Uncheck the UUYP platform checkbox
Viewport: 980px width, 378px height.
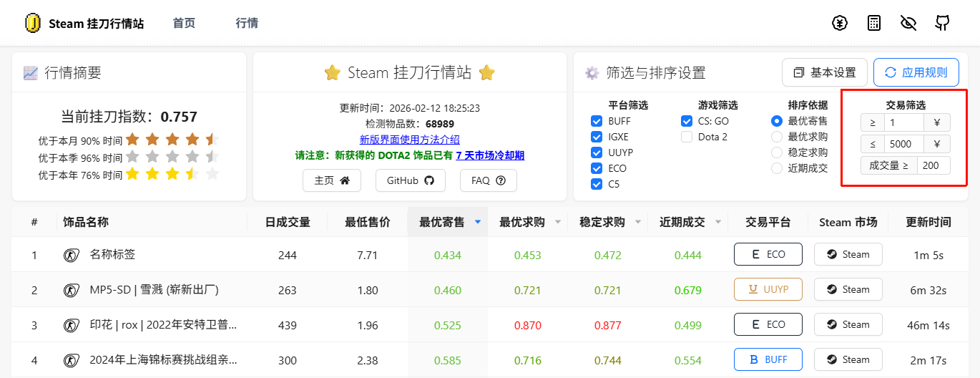pyautogui.click(x=597, y=152)
